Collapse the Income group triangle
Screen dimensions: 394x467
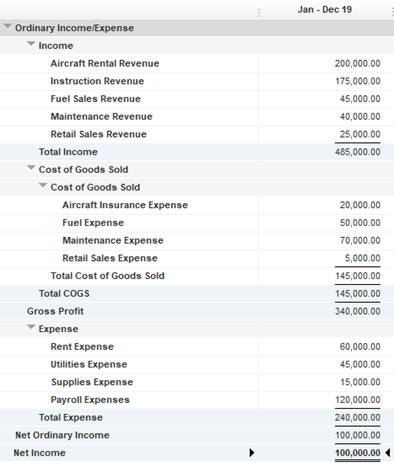coord(31,44)
